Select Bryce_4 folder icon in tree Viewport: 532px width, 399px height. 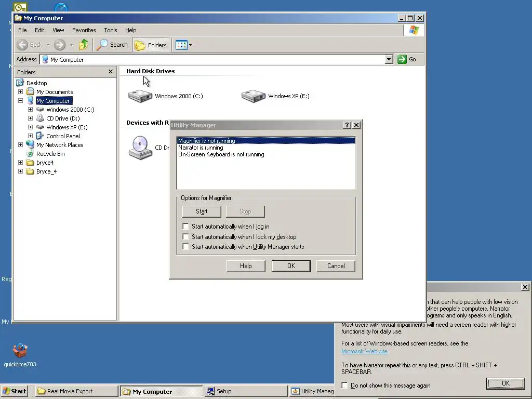pyautogui.click(x=30, y=171)
